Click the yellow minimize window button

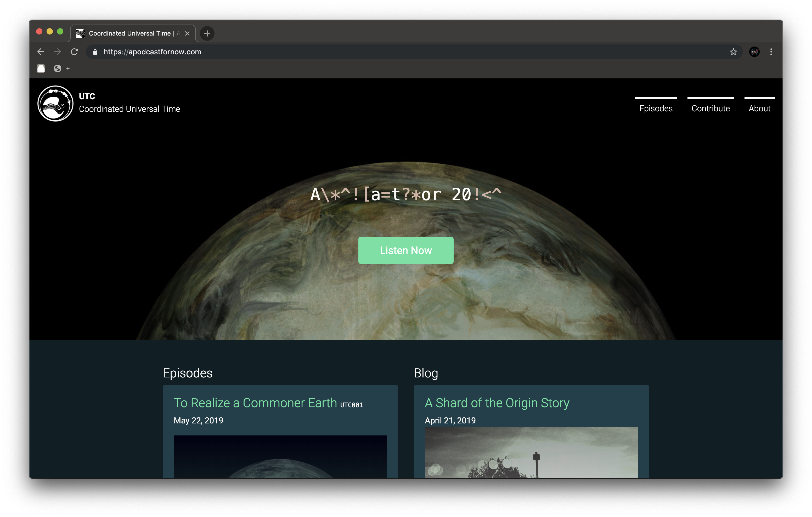tap(49, 31)
